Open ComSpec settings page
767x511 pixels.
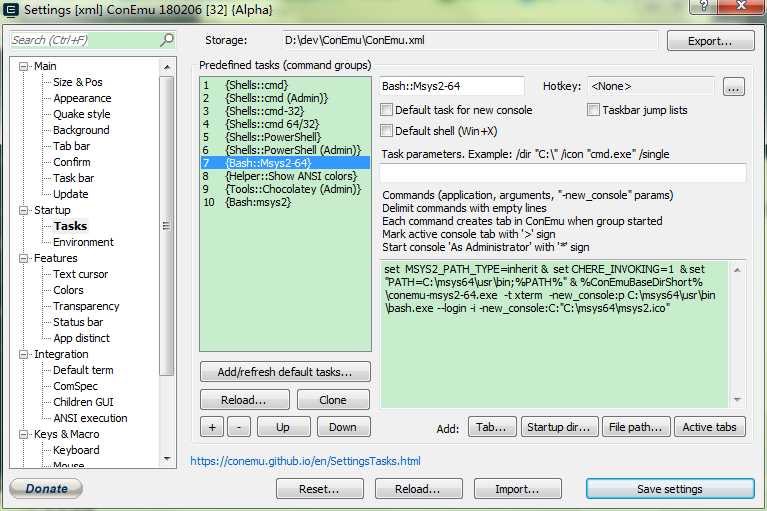click(x=75, y=386)
